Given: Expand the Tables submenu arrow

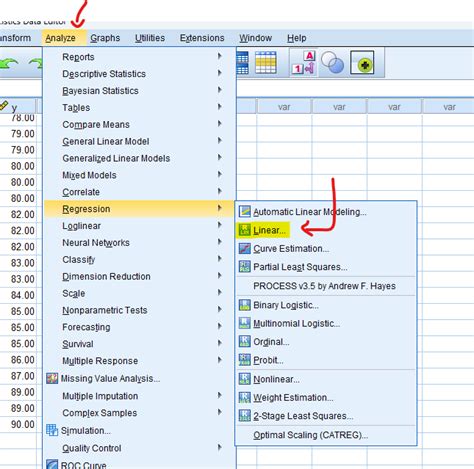Looking at the screenshot, I should tap(219, 107).
